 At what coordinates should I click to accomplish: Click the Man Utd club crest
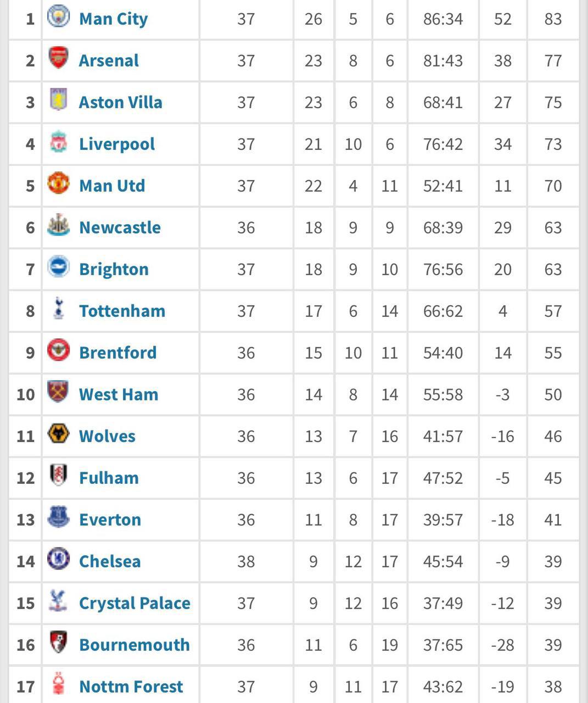tap(58, 183)
